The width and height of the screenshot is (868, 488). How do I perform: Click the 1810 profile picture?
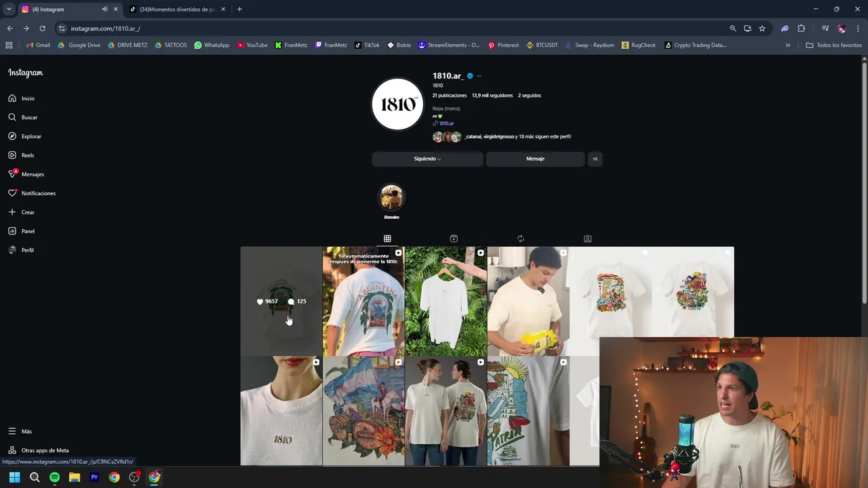[x=397, y=104]
